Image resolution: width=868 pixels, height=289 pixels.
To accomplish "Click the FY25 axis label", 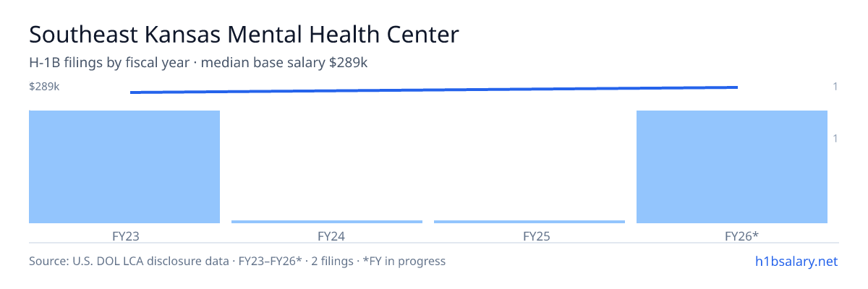I will (x=529, y=236).
